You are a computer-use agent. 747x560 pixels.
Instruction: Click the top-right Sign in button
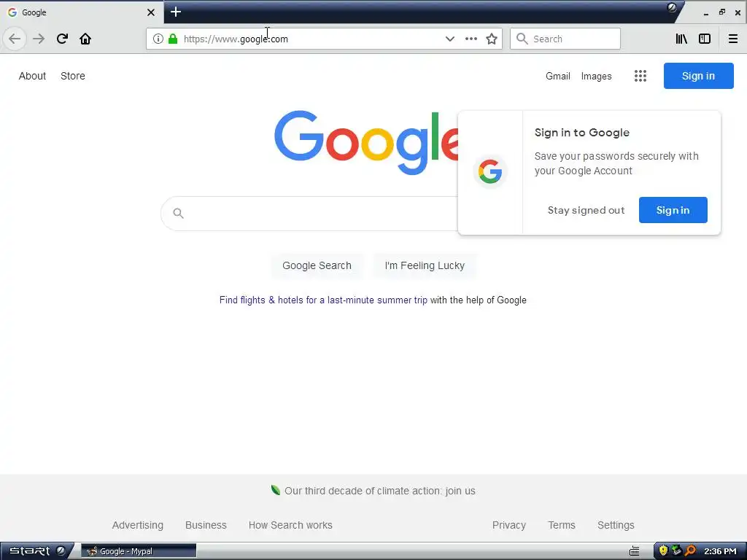(698, 76)
